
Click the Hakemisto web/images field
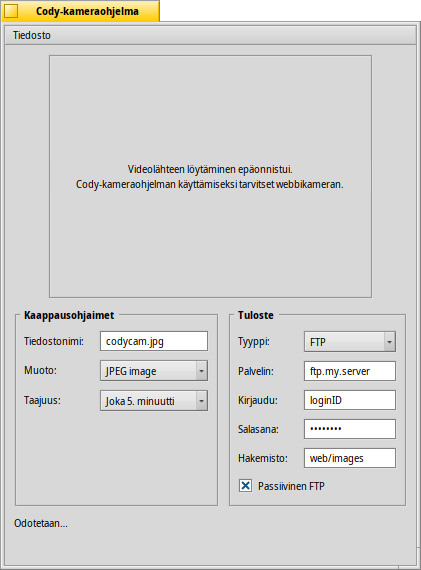coord(350,458)
